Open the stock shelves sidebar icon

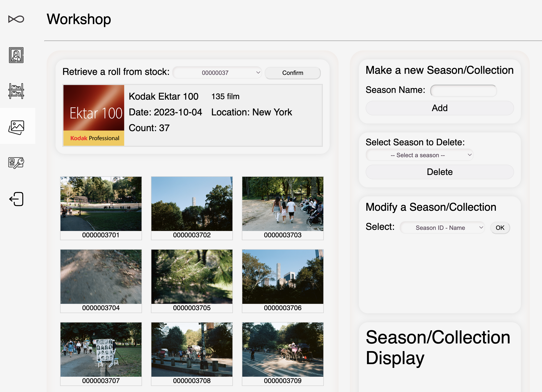(x=16, y=91)
